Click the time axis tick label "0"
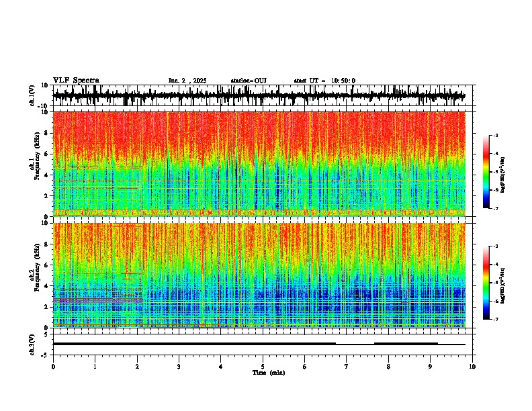Image resolution: width=532 pixels, height=411 pixels. 53,367
